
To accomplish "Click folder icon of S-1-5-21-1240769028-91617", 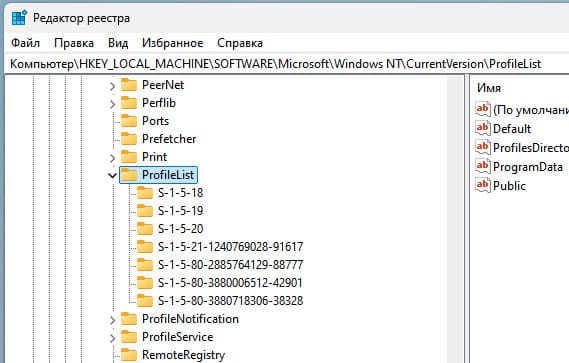I will (145, 247).
